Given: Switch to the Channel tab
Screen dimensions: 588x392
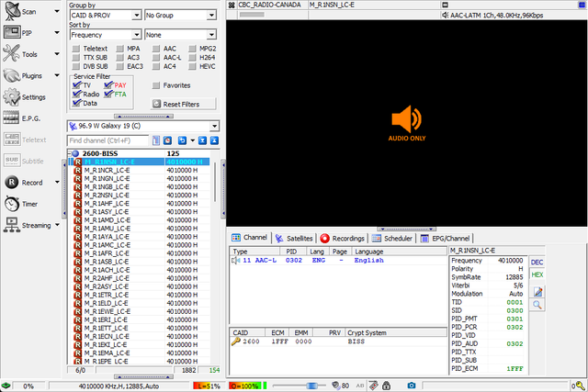Looking at the screenshot, I should (x=249, y=238).
